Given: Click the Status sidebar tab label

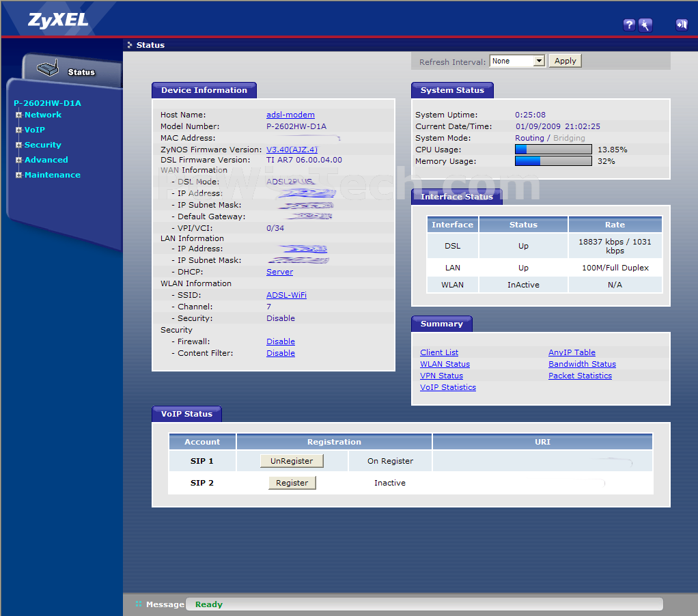Looking at the screenshot, I should click(81, 72).
